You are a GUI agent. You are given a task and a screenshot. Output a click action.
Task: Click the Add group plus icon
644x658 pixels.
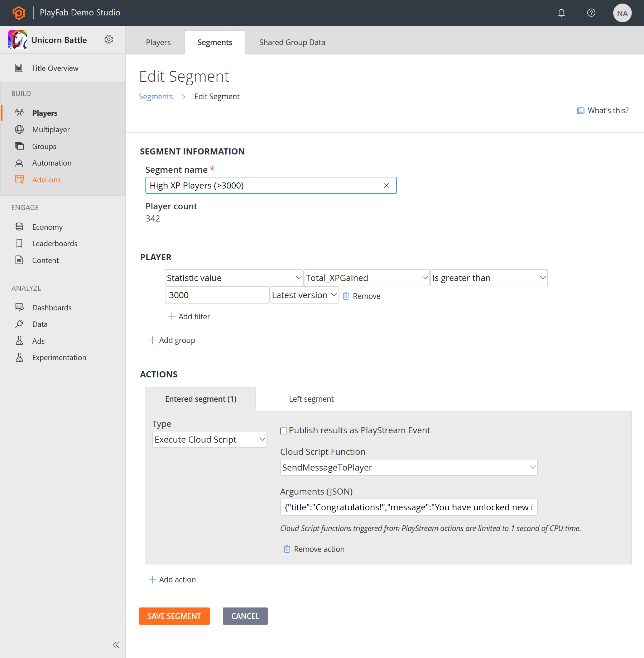point(152,340)
